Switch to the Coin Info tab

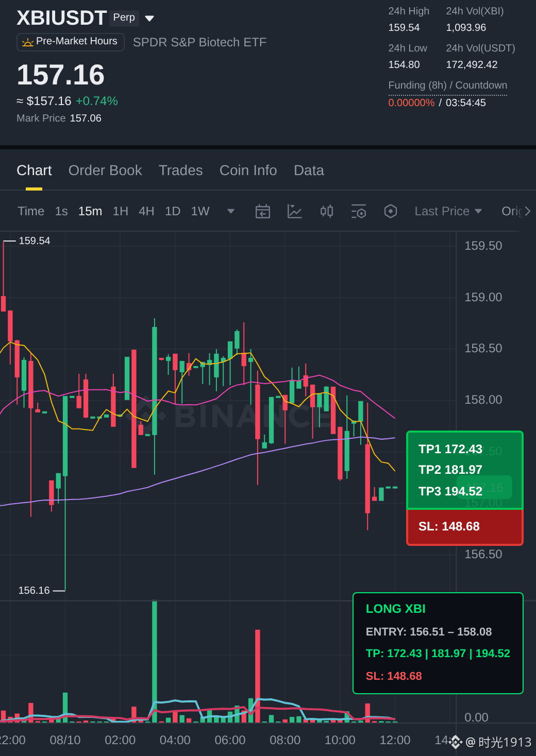point(248,170)
